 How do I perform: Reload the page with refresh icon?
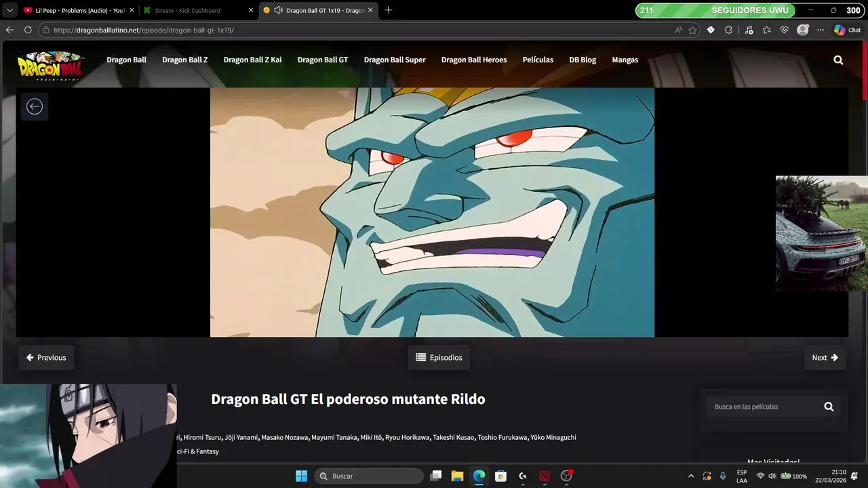pos(28,30)
